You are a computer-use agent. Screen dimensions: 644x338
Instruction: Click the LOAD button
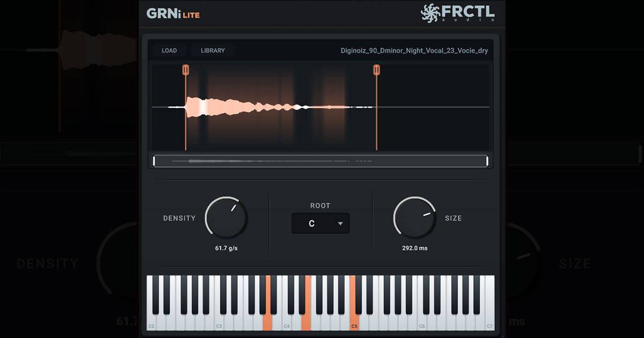pyautogui.click(x=169, y=50)
